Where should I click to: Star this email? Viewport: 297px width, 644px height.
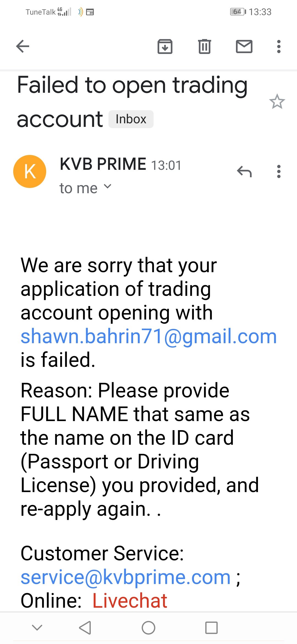tap(277, 102)
